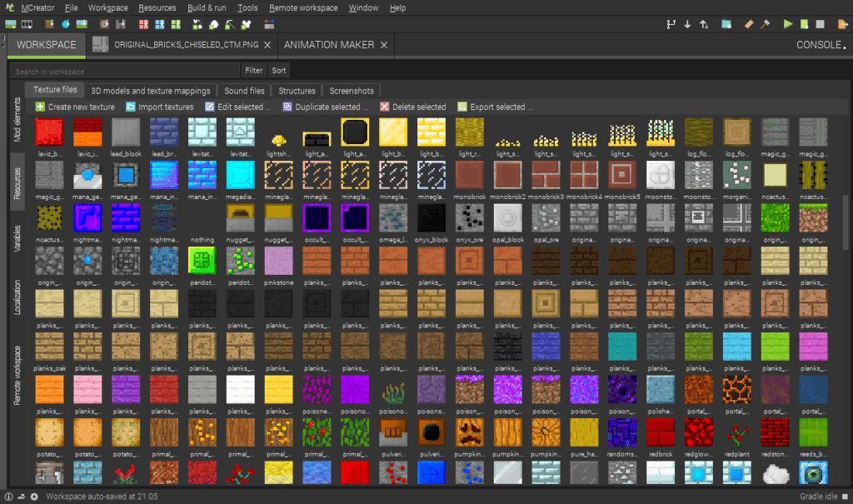The height and width of the screenshot is (504, 853).
Task: Click the create new texture toolbar icon
Action: tap(10, 24)
